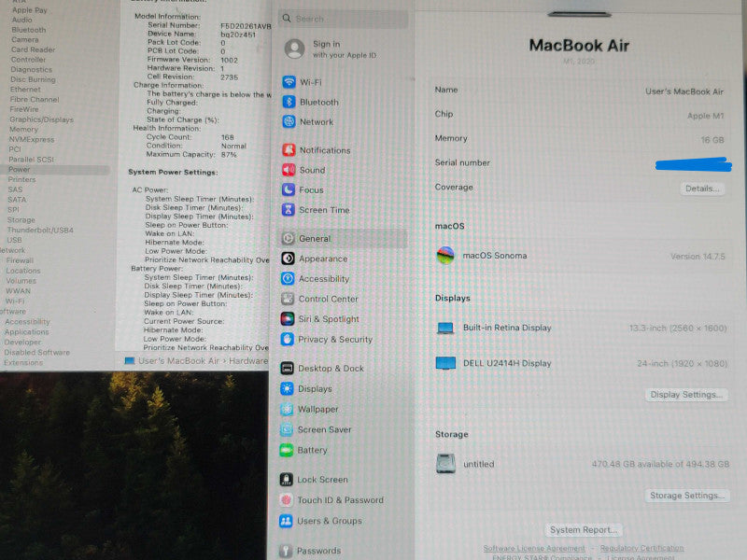Viewport: 747px width, 560px height.
Task: Open Touch ID & Password fingerprint icon
Action: [286, 499]
